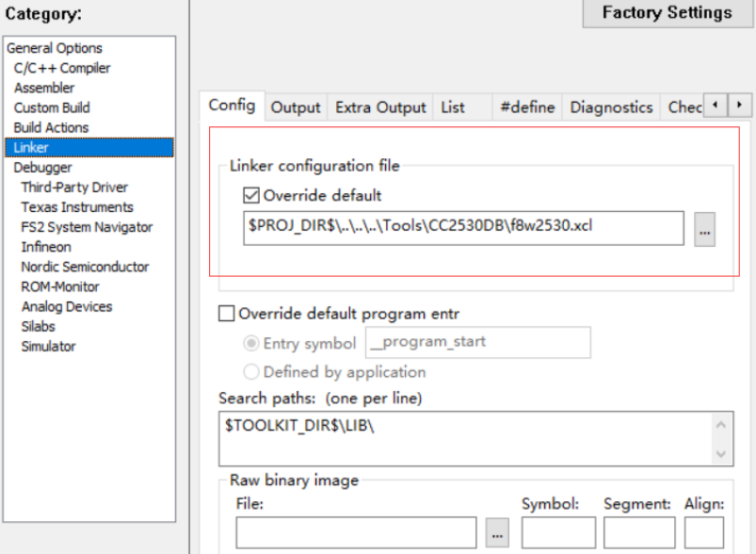Click the Symbol input field
Viewport: 756px width, 554px height.
(558, 532)
